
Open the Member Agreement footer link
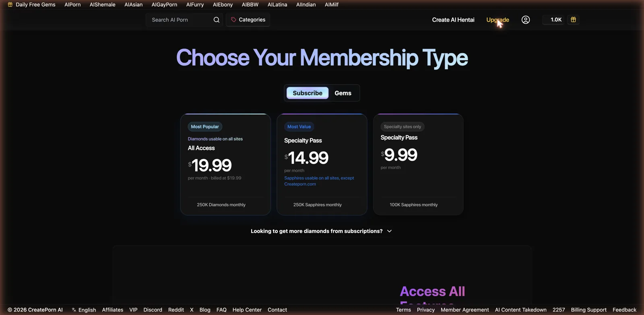coord(465,310)
